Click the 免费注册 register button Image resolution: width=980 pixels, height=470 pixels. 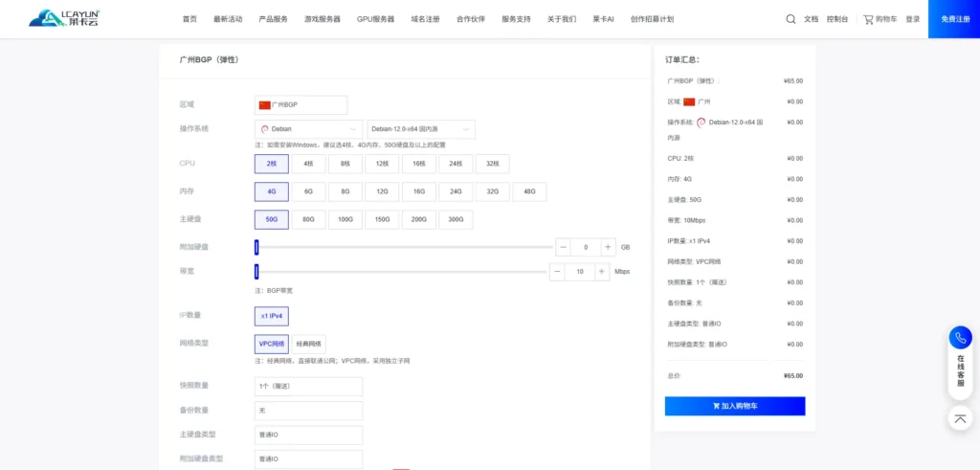953,19
